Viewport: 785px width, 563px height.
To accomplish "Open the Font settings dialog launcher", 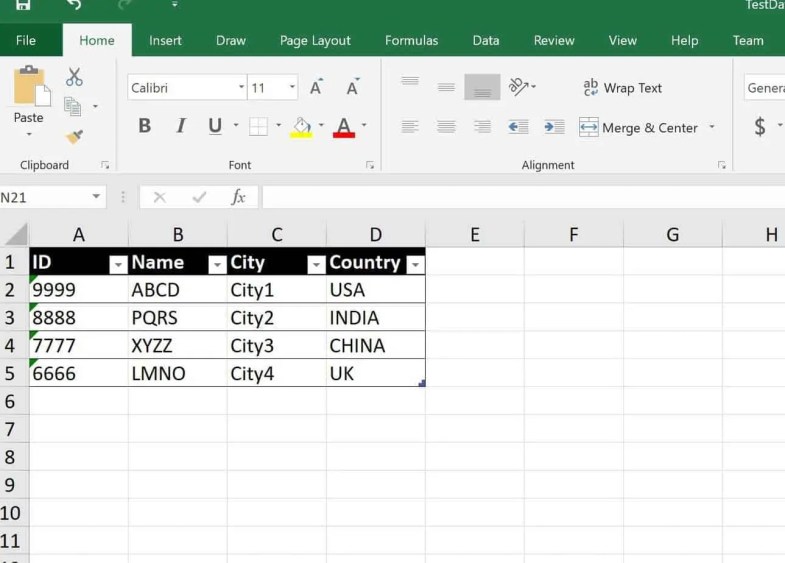I will coord(370,165).
